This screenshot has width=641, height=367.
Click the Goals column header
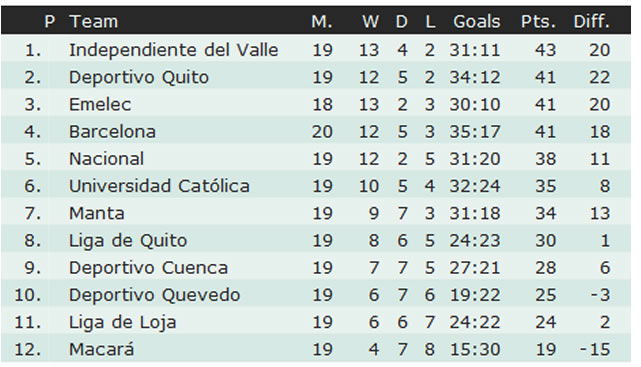[x=476, y=21]
